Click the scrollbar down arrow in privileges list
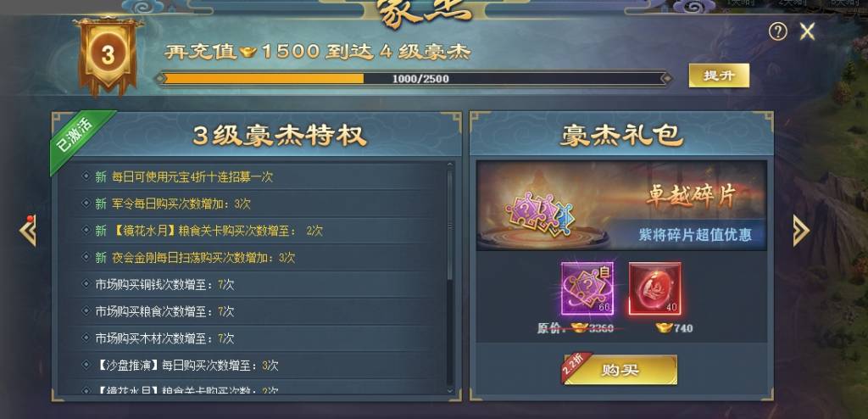Viewport: 868px width, 419px height. 449,391
